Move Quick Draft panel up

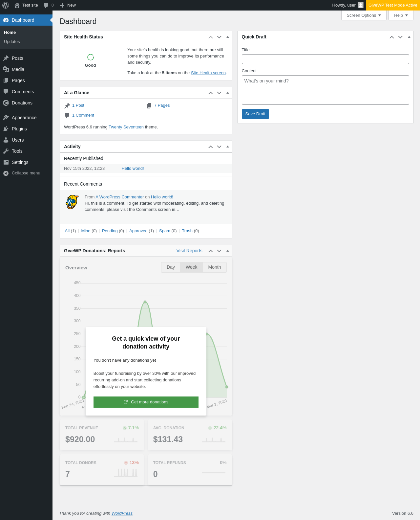click(392, 37)
